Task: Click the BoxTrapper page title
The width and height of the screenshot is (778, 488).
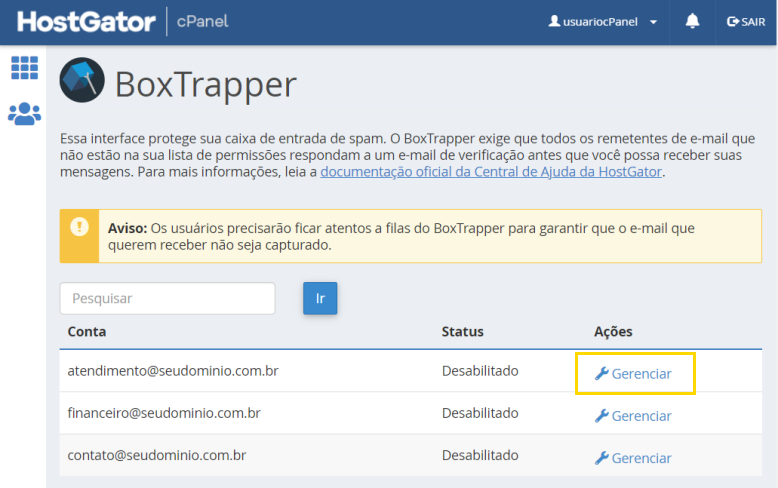Action: click(206, 84)
